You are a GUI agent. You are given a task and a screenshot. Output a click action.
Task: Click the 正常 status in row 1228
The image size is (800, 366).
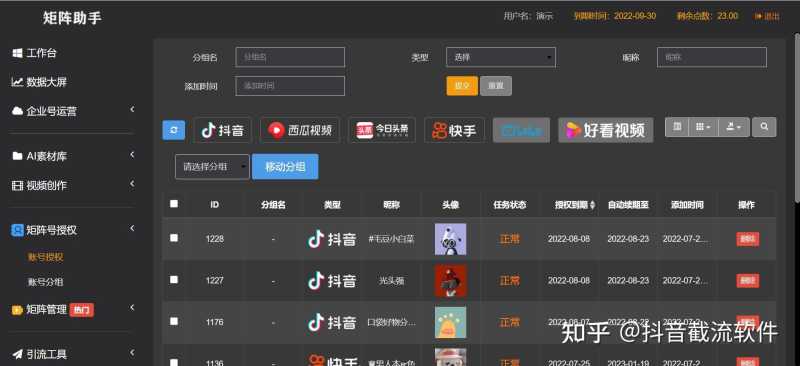point(510,239)
